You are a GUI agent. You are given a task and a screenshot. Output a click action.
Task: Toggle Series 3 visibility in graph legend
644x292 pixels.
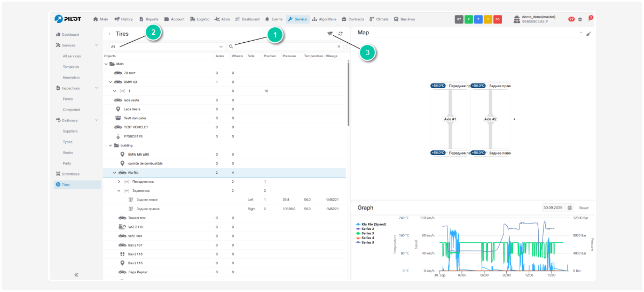tap(367, 233)
